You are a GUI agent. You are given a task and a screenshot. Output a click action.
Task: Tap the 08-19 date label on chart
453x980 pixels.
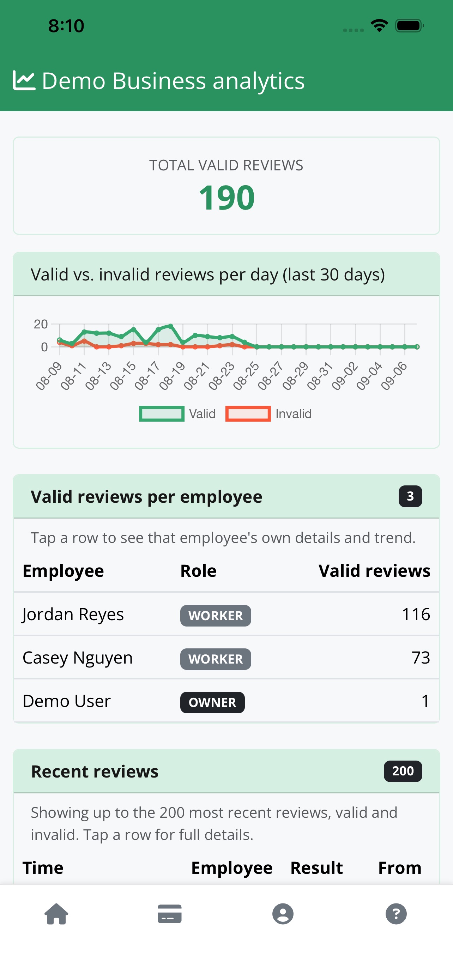click(172, 376)
